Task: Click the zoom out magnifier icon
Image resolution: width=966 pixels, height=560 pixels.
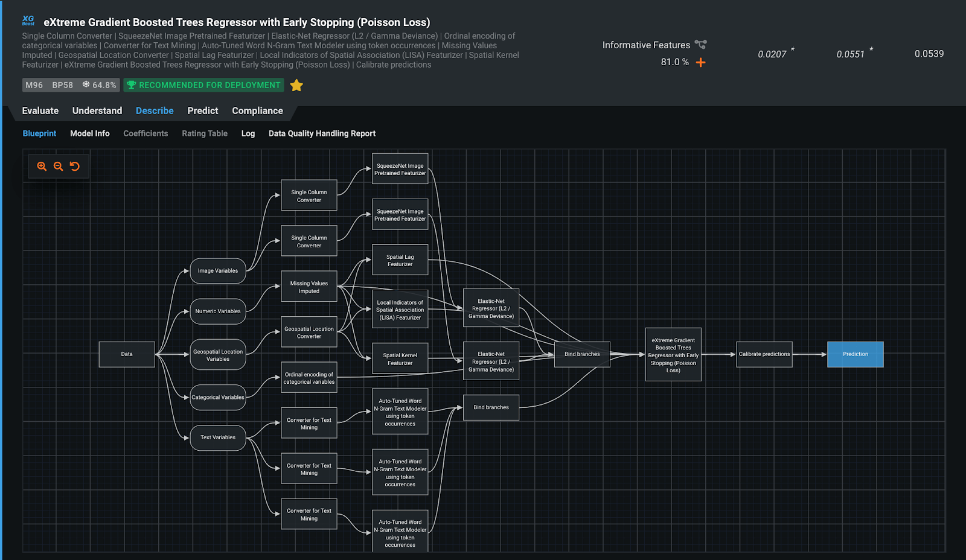Action: 58,167
